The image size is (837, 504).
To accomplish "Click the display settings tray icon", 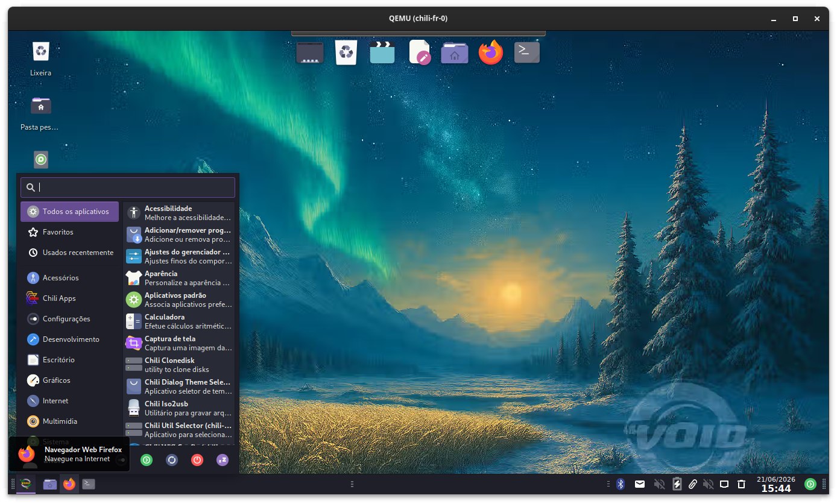I will (725, 484).
